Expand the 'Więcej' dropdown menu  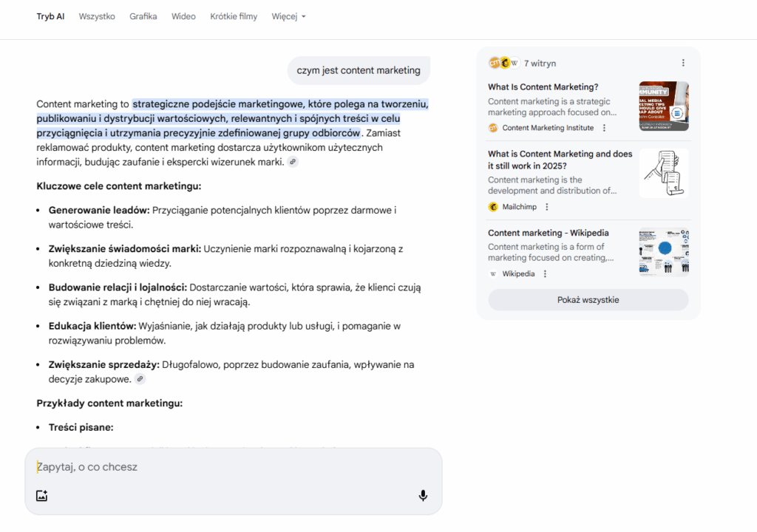click(x=288, y=16)
